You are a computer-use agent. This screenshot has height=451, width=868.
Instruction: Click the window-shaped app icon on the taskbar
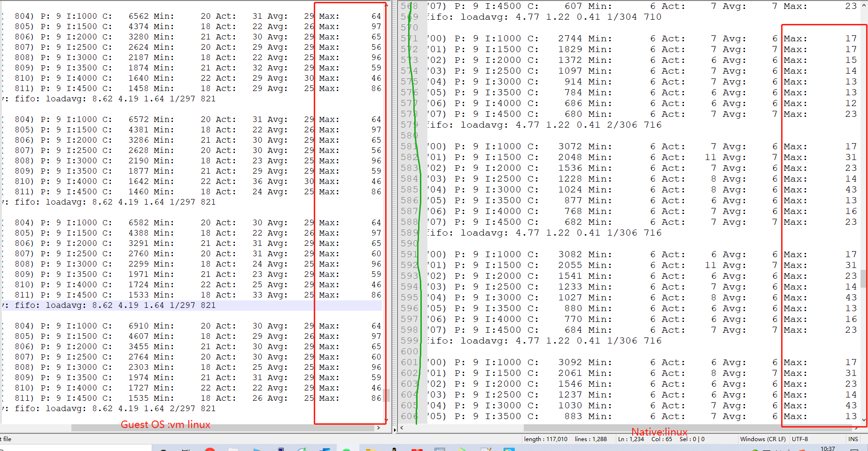pos(440,448)
